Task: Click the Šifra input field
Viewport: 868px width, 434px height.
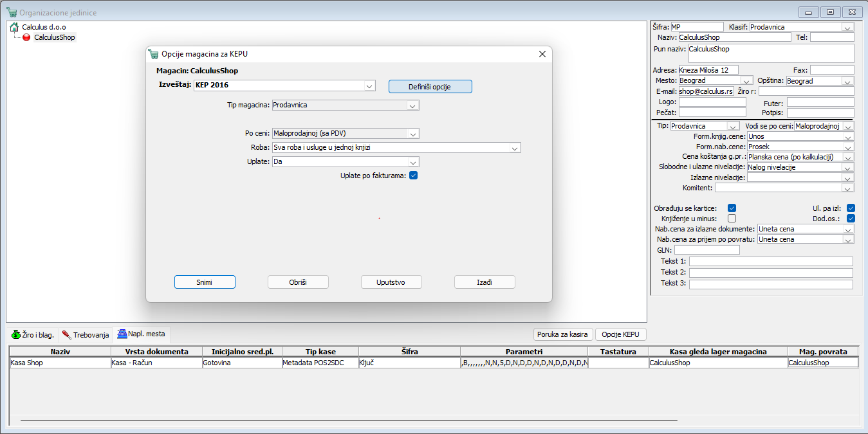Action: (697, 27)
